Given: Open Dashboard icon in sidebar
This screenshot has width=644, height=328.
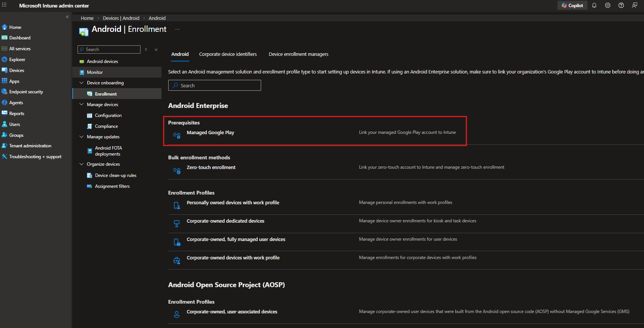Looking at the screenshot, I should [4, 38].
